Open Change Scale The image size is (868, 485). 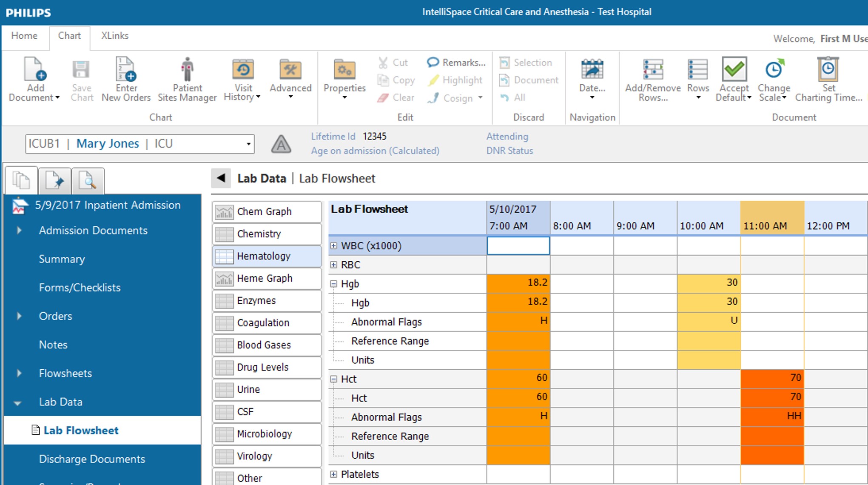tap(774, 80)
